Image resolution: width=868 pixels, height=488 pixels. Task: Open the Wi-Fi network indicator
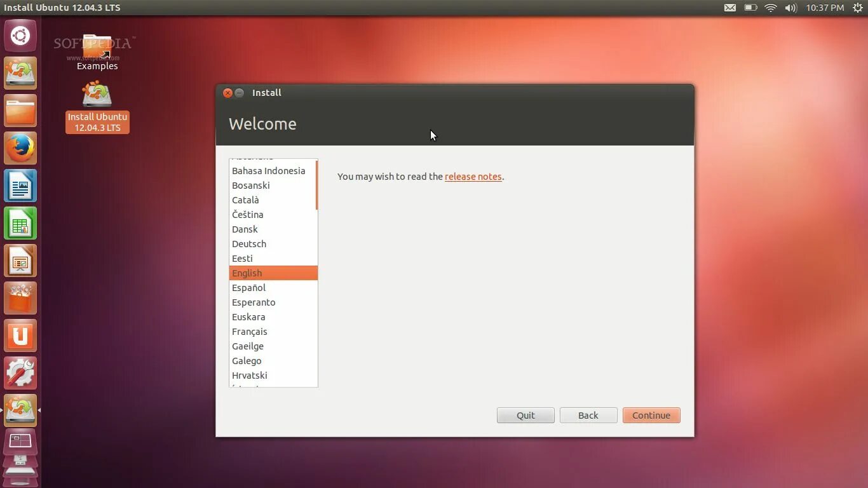coord(771,8)
